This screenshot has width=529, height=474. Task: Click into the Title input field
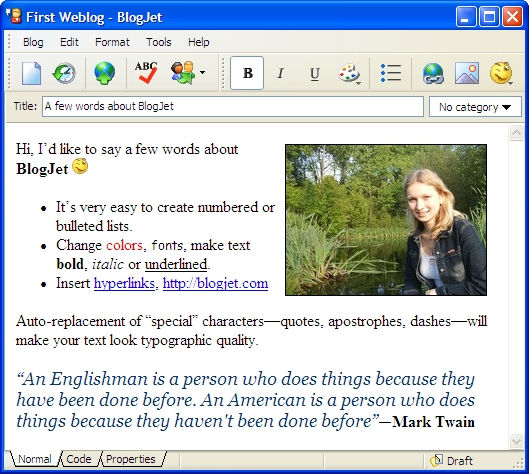click(x=233, y=107)
